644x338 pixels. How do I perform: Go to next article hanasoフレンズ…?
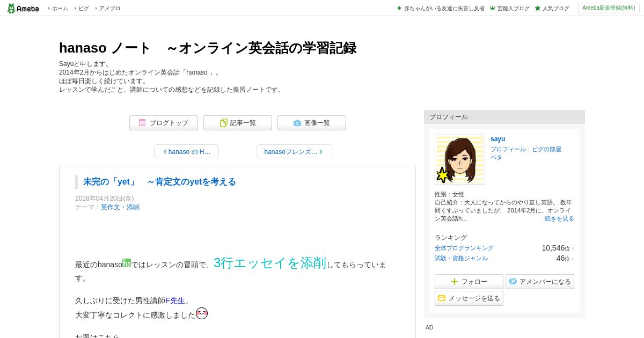coord(294,152)
